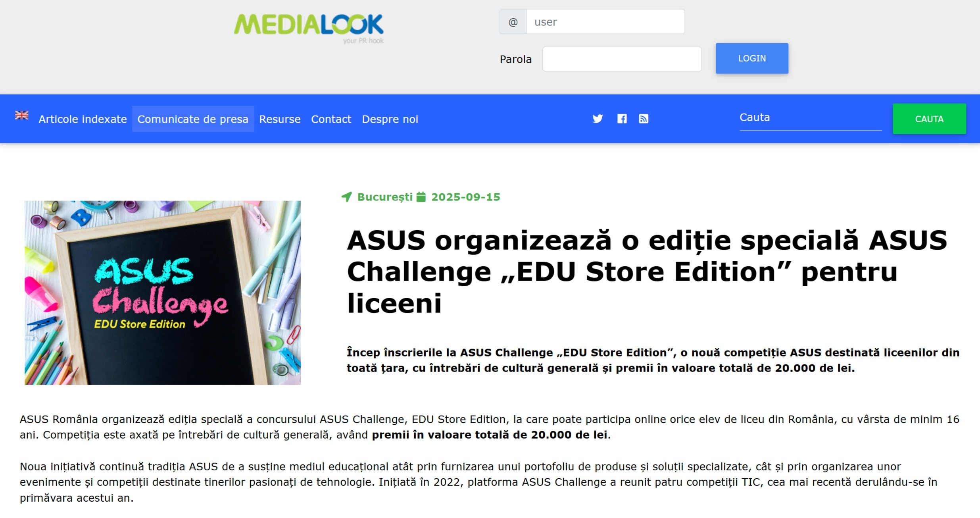Open the Twitter icon link

coord(598,119)
